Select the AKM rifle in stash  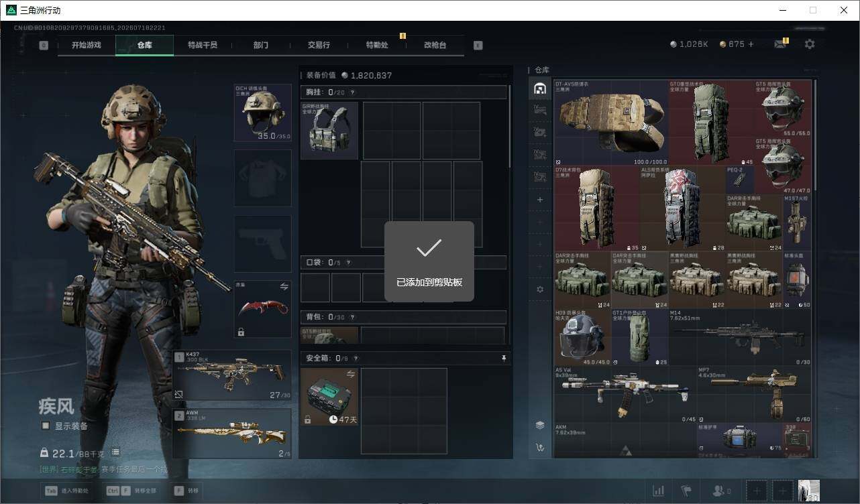coord(625,440)
